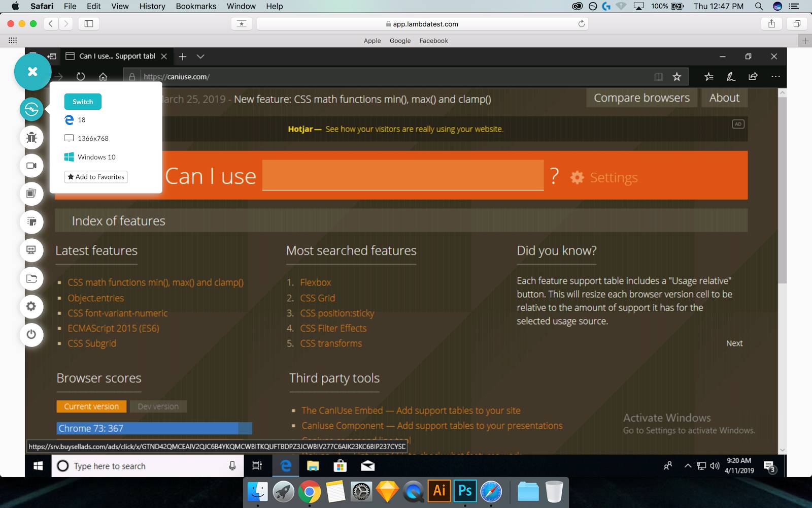Screen dimensions: 812x508
Task: Open the Windows Start menu
Action: tap(38, 466)
